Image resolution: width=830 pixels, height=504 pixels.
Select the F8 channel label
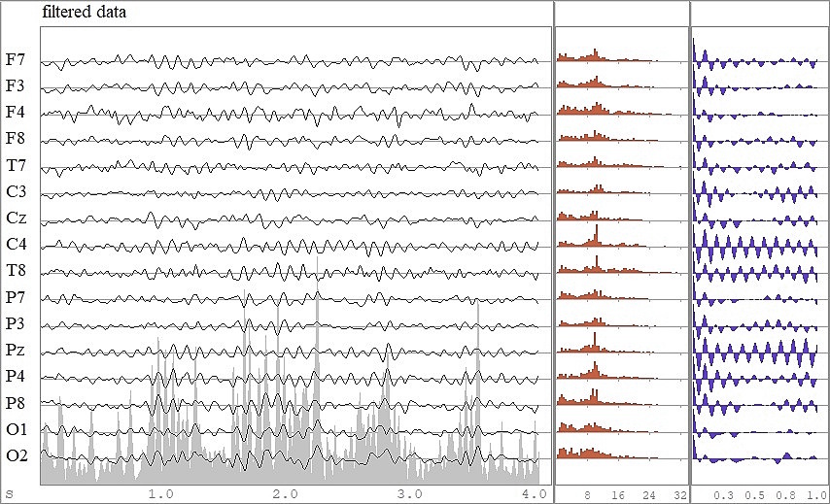click(x=16, y=139)
